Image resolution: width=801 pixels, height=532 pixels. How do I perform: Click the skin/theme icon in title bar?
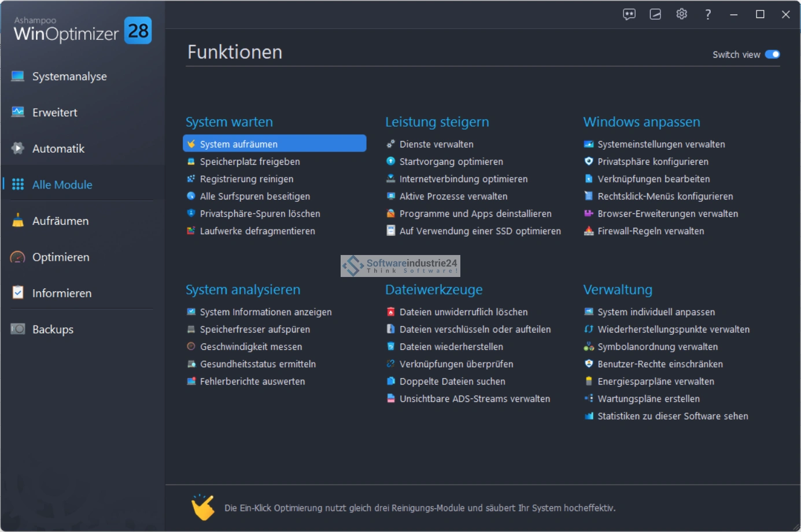coord(655,14)
